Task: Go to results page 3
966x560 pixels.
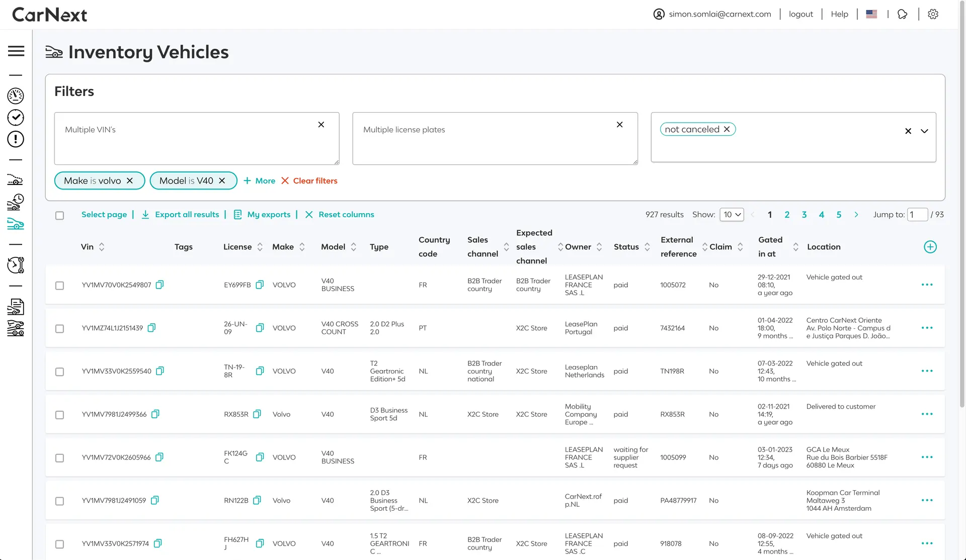Action: coord(804,215)
